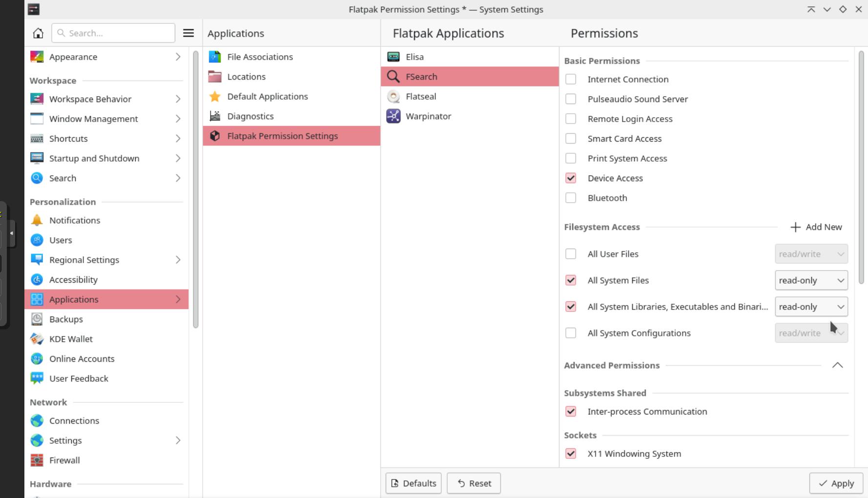Click the Flatseal cup icon

point(393,96)
